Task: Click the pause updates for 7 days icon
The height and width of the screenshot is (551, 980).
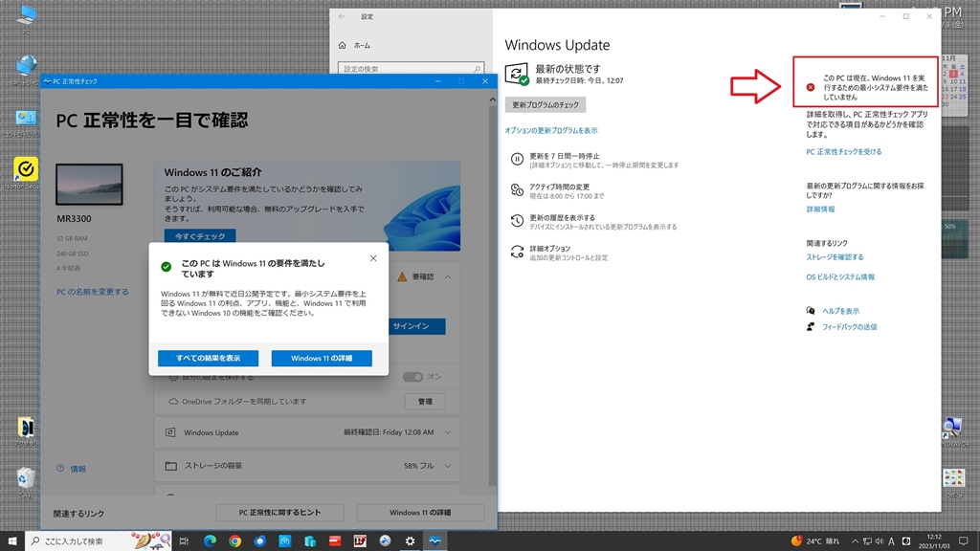Action: pyautogui.click(x=517, y=160)
